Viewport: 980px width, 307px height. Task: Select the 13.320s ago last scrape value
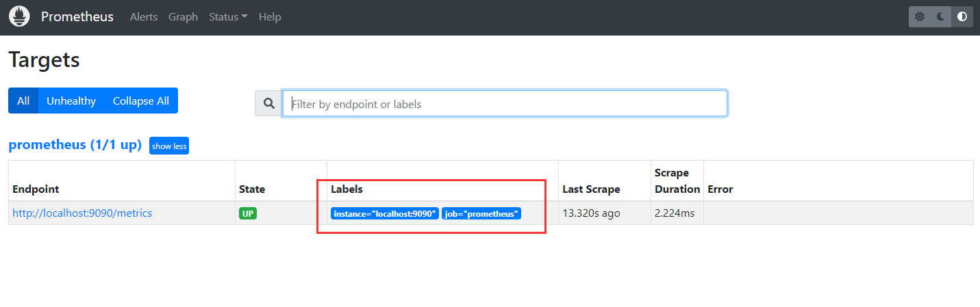591,213
